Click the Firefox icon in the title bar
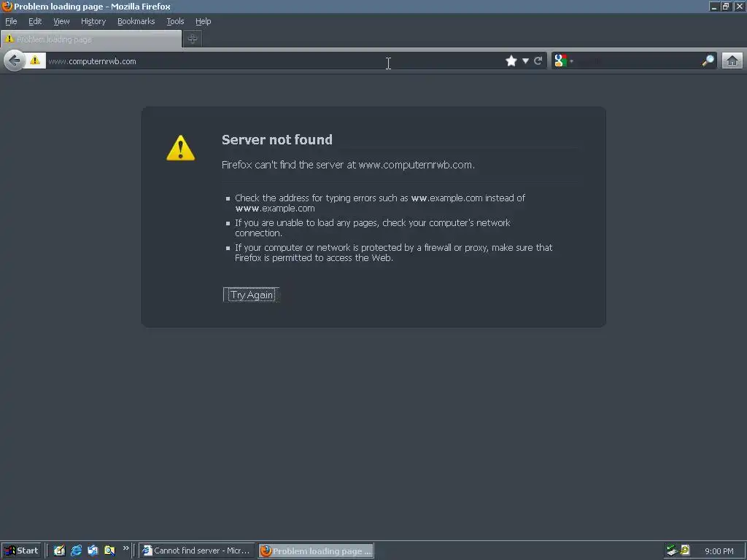Screen dimensions: 747x560 tap(7, 6)
